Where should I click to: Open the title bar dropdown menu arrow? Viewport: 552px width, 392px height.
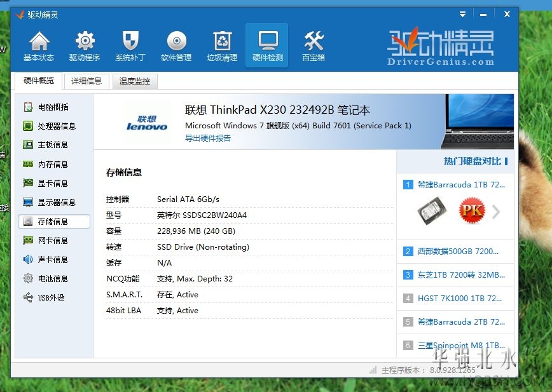[x=462, y=14]
